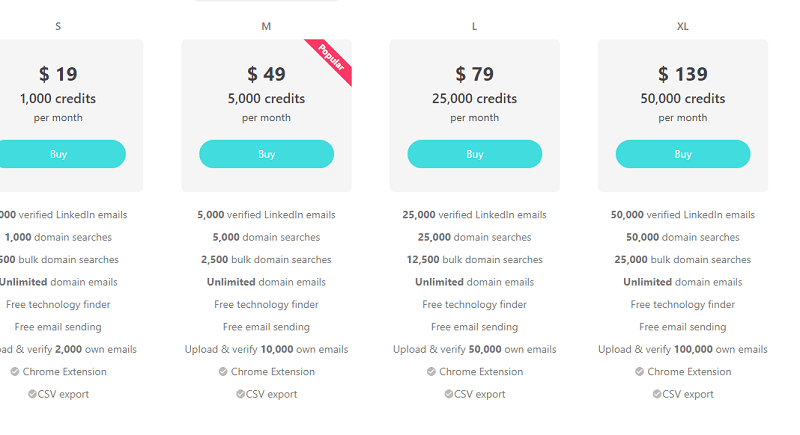Viewport: 800px width, 435px height.
Task: Click '12,500 bulk domain searches' feature
Action: pyautogui.click(x=474, y=260)
